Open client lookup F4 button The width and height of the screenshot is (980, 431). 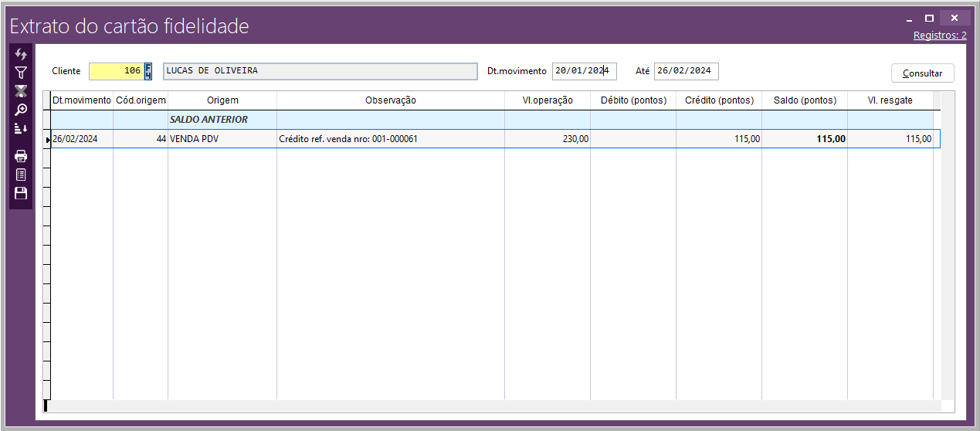pos(148,71)
